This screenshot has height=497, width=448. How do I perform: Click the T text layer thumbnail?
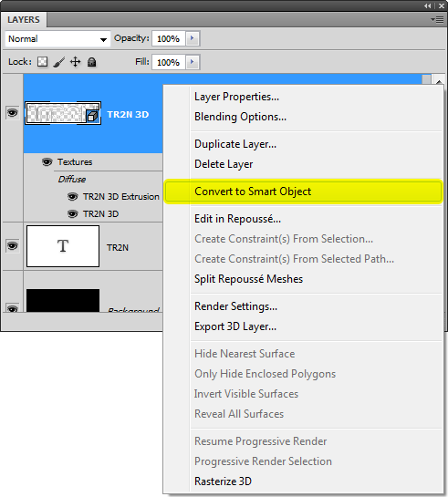pos(63,246)
